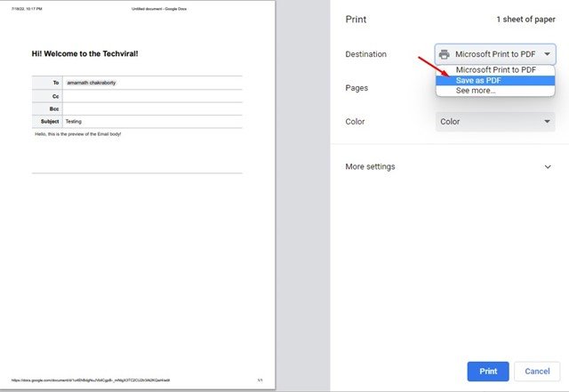Open the Destination dropdown arrow
Screen dimensions: 569x392
pos(547,54)
